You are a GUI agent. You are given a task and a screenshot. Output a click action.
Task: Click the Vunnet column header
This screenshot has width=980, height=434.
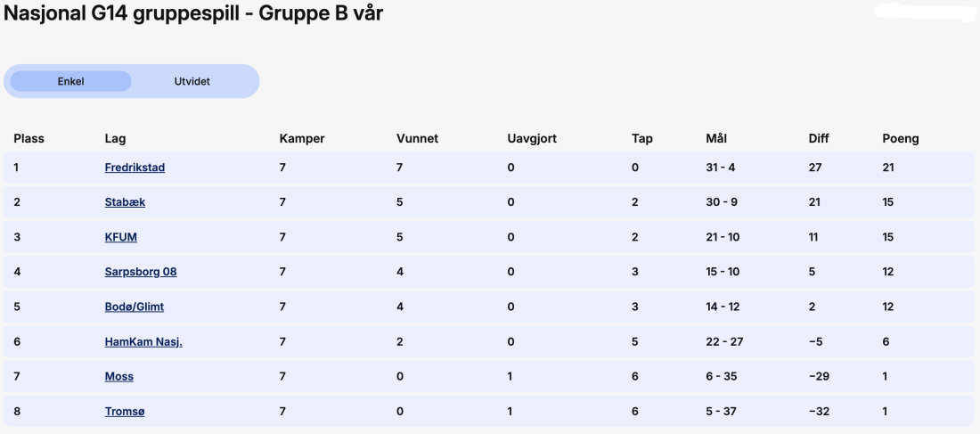pyautogui.click(x=418, y=139)
